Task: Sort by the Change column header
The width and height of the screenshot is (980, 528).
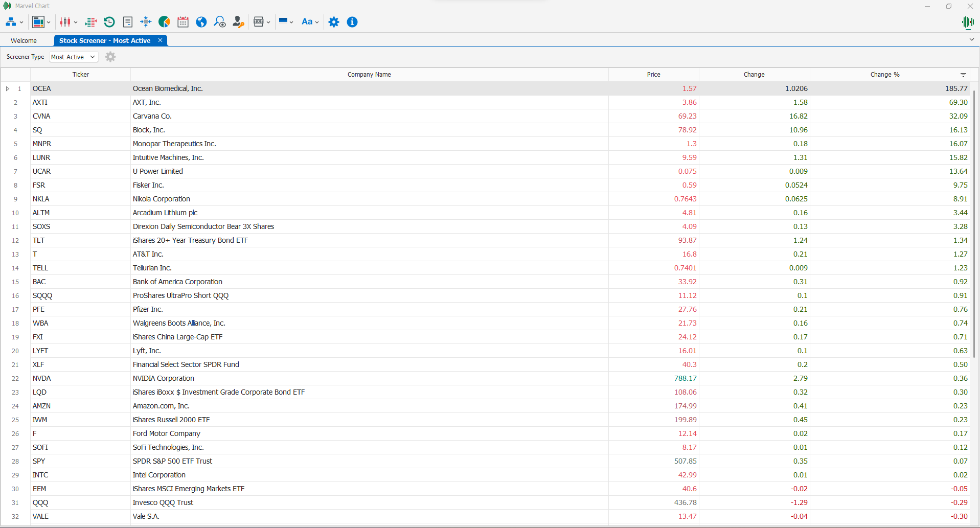Action: [754, 75]
